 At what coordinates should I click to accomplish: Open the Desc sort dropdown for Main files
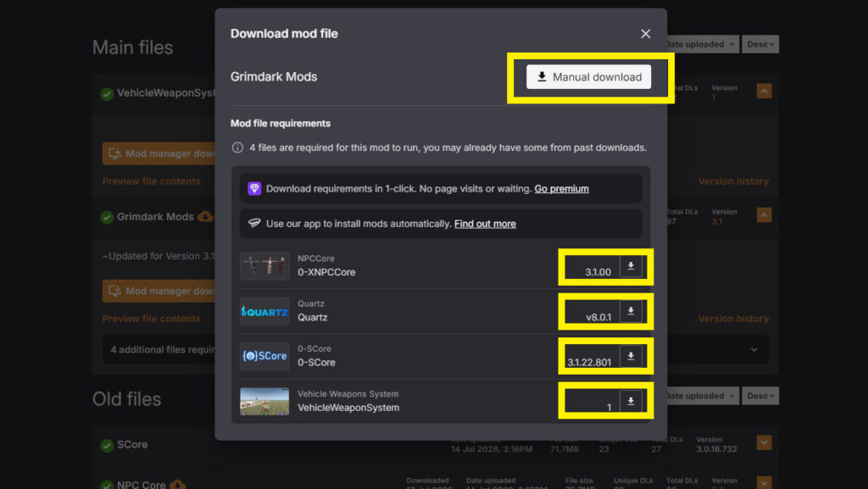point(760,44)
